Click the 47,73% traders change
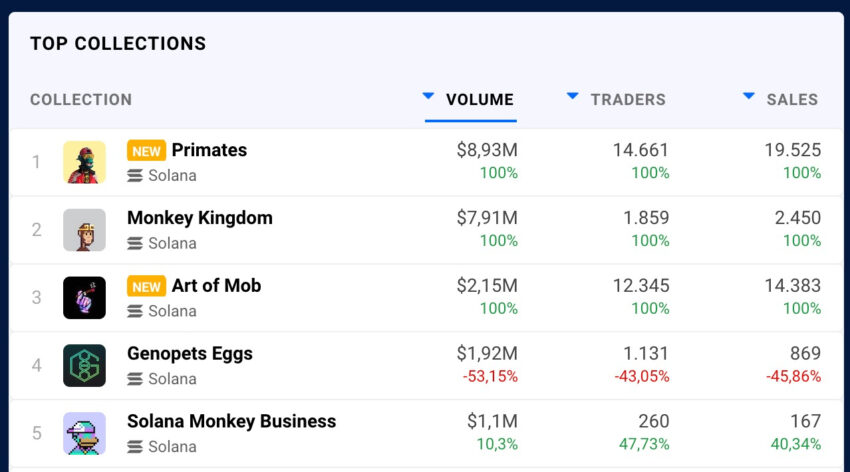 point(644,444)
